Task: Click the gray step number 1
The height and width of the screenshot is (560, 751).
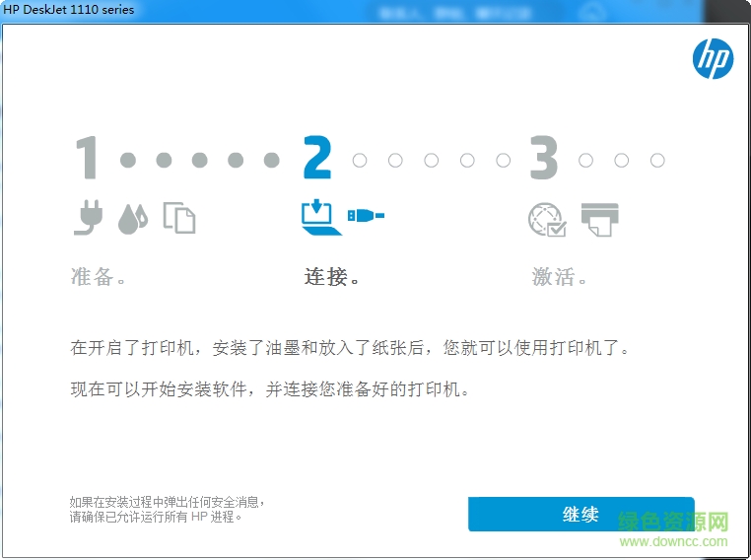Action: 87,158
